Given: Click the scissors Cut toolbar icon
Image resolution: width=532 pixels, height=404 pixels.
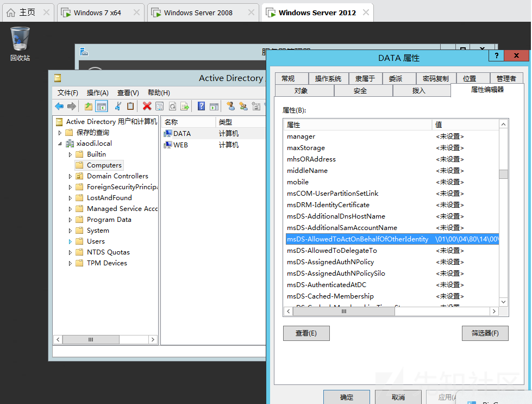Looking at the screenshot, I should 118,106.
